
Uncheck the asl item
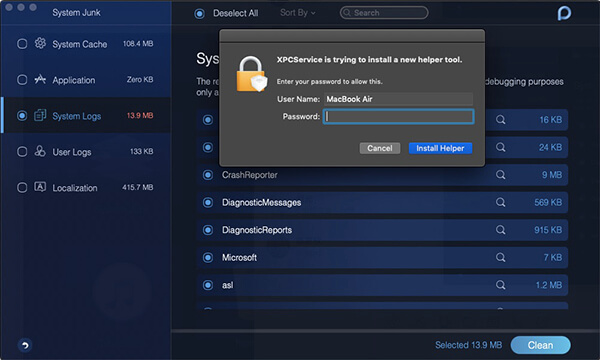[x=208, y=285]
